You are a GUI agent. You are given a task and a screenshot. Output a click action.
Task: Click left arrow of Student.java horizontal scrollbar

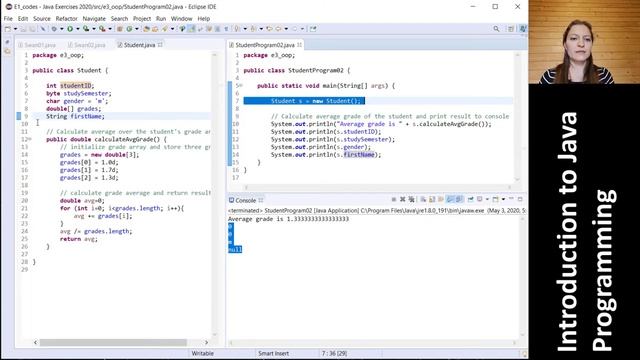point(36,342)
